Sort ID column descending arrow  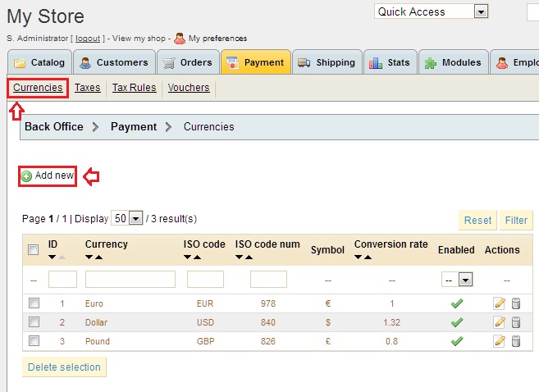[53, 258]
